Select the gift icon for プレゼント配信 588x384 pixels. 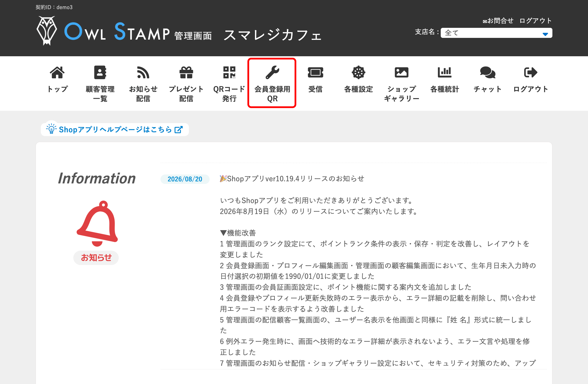pyautogui.click(x=186, y=72)
